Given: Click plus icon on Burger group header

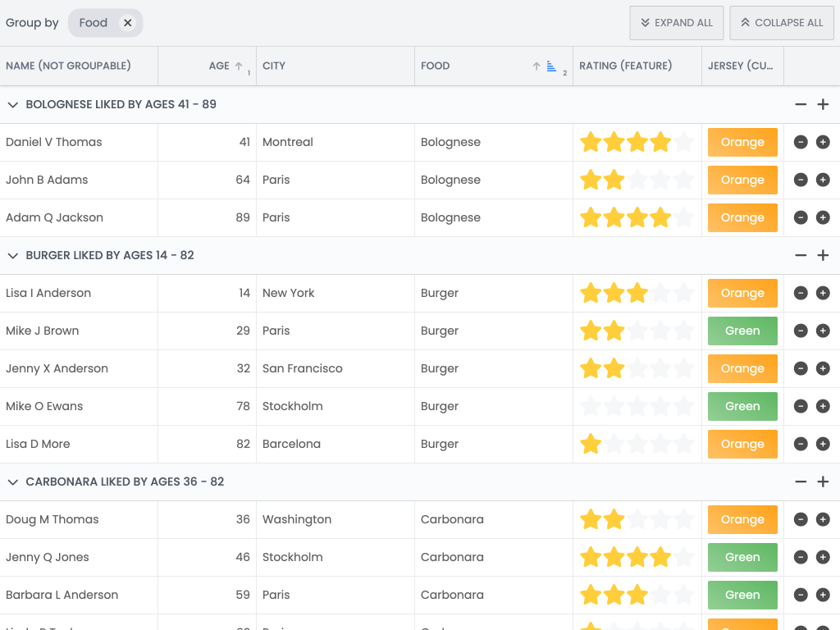Looking at the screenshot, I should (x=824, y=256).
